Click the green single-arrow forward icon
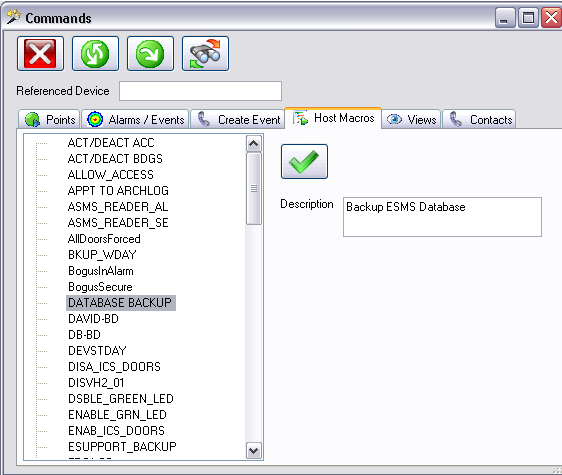Screen dimensions: 562x475 point(150,53)
